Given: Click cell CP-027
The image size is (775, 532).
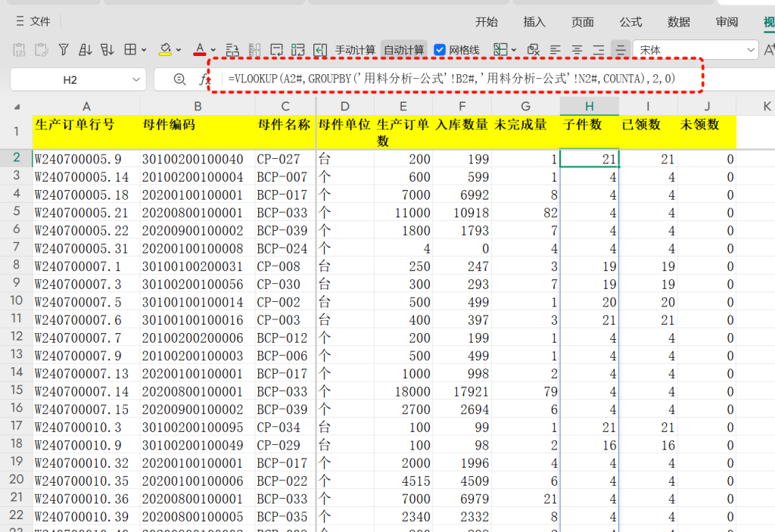Looking at the screenshot, I should coord(285,159).
